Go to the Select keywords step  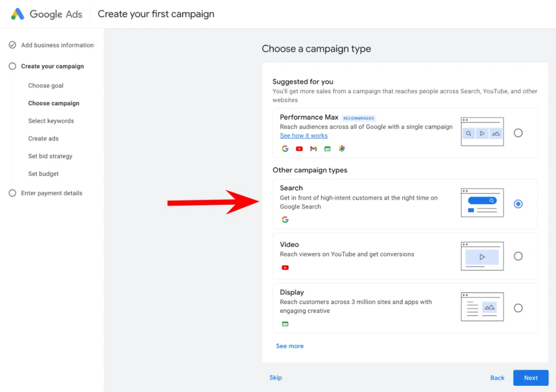51,121
